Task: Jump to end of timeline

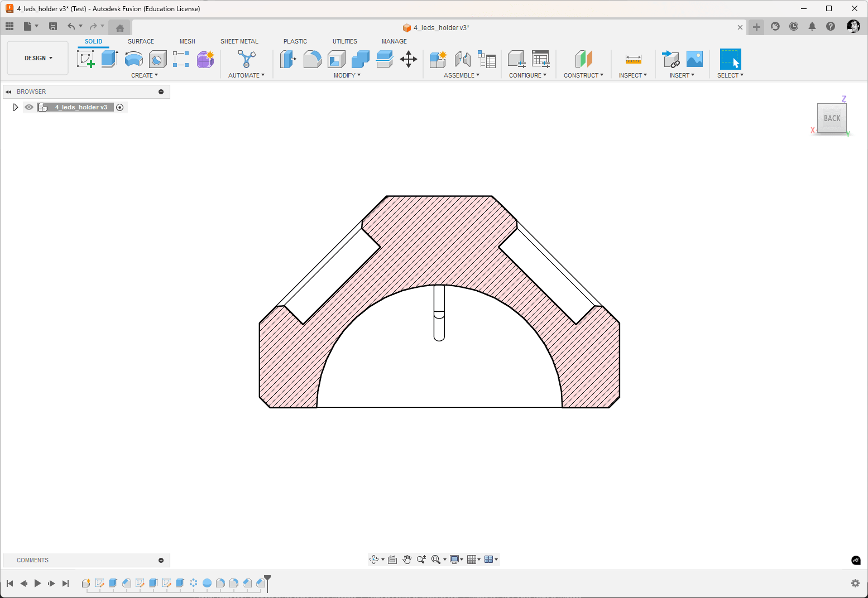Action: pos(65,583)
